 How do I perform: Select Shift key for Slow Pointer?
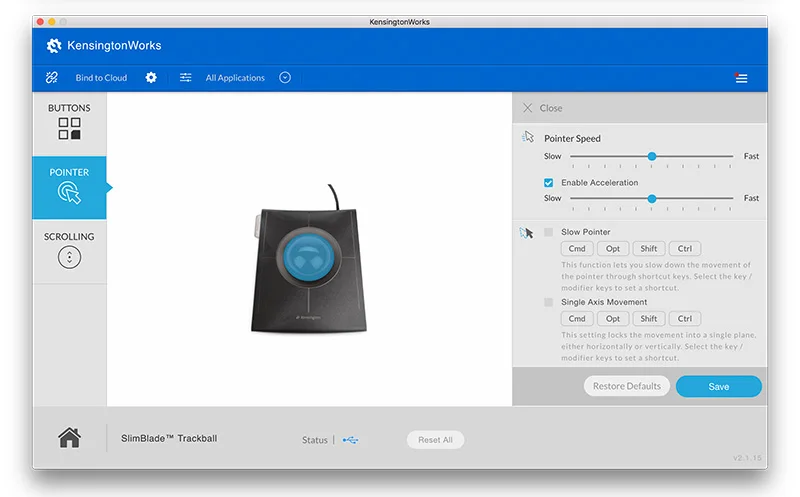click(x=648, y=248)
